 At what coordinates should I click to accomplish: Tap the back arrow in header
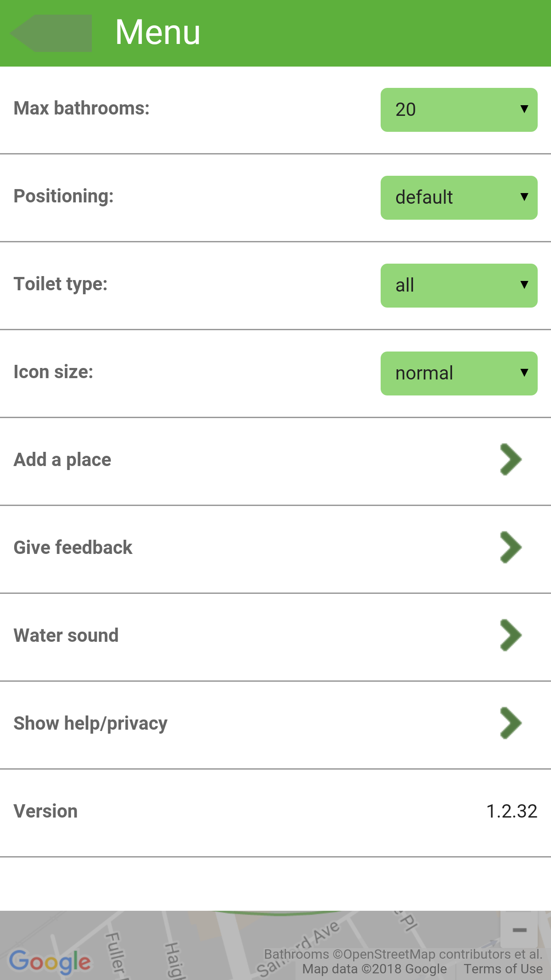(51, 33)
